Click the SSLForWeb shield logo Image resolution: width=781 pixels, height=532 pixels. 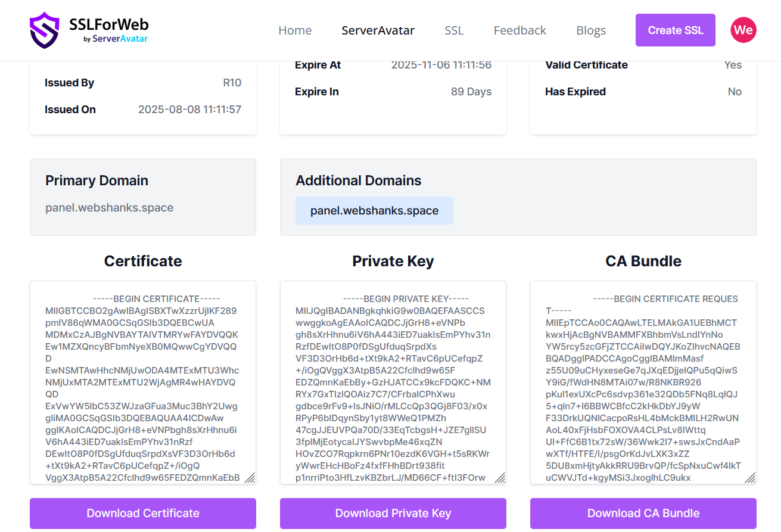[x=45, y=30]
